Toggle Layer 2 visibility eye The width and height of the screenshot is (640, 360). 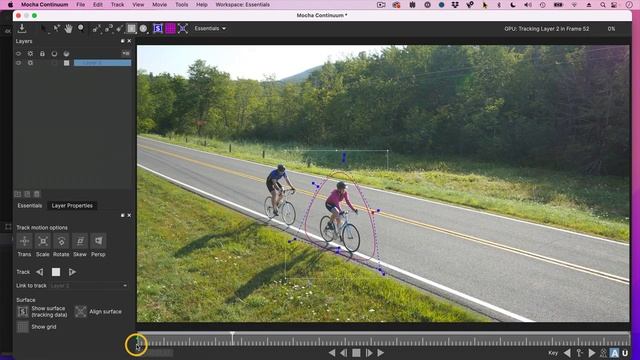[x=18, y=63]
